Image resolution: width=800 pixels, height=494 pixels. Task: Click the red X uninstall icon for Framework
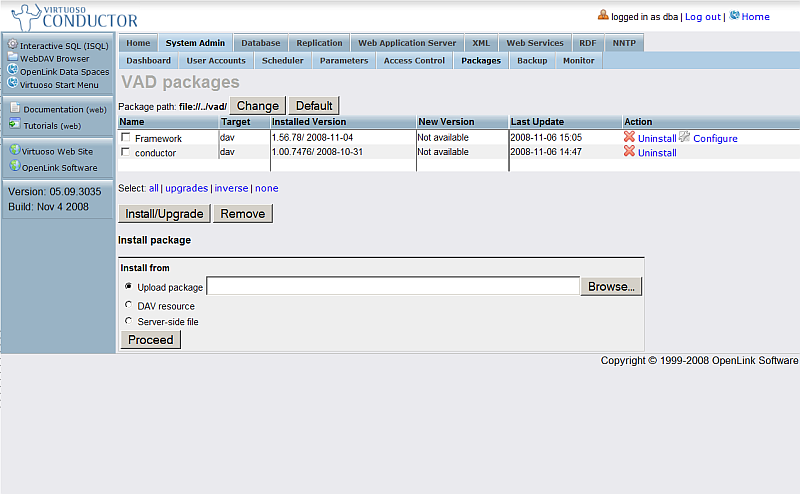(x=629, y=137)
